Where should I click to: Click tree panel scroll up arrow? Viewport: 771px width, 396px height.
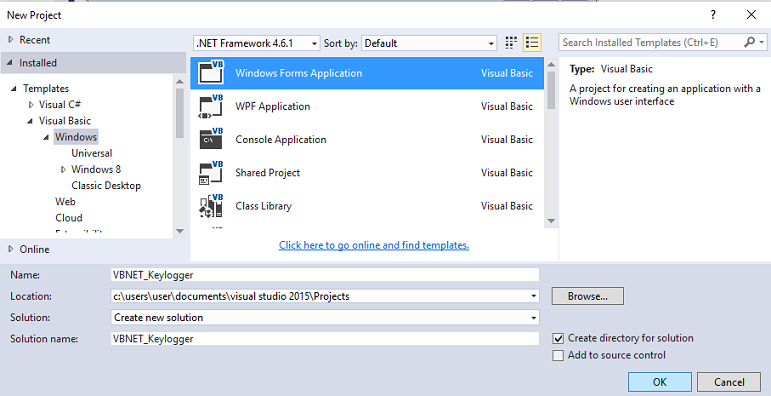click(179, 82)
